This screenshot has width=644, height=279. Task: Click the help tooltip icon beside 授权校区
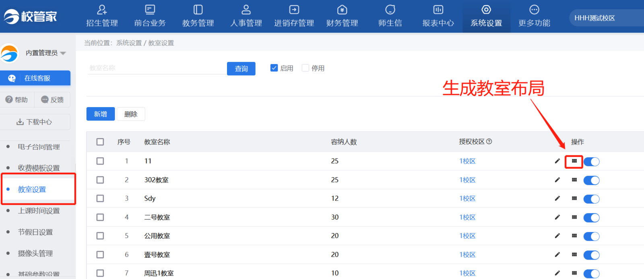tap(489, 142)
